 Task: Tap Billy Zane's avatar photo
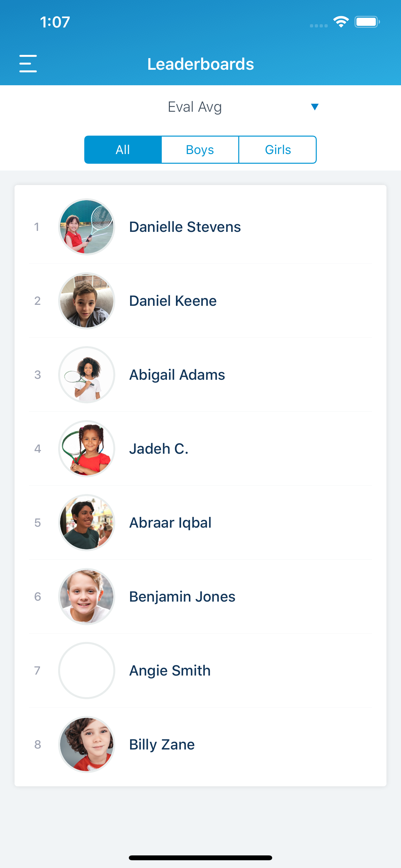click(x=87, y=744)
